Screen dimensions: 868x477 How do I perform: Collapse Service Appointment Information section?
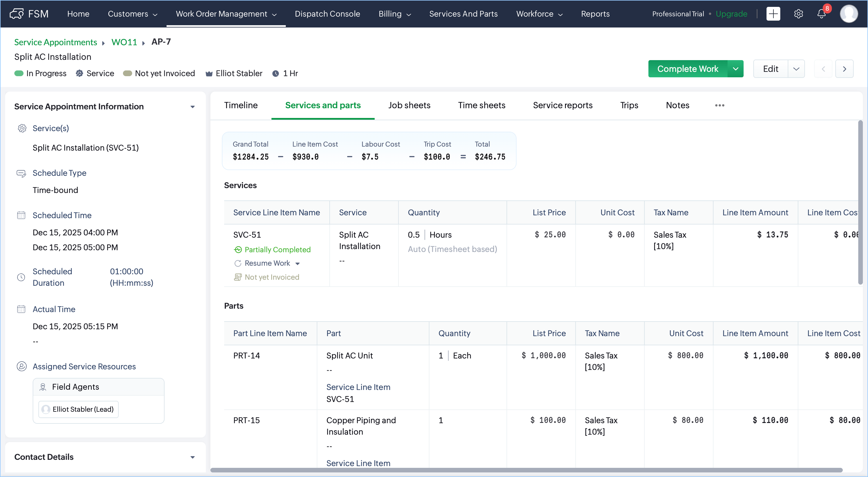point(192,107)
